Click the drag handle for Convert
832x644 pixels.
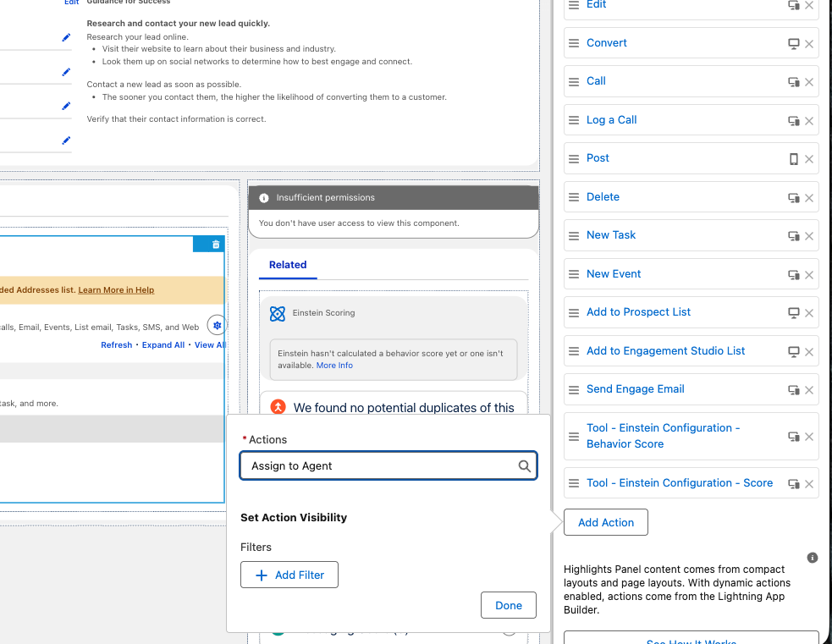(x=574, y=43)
